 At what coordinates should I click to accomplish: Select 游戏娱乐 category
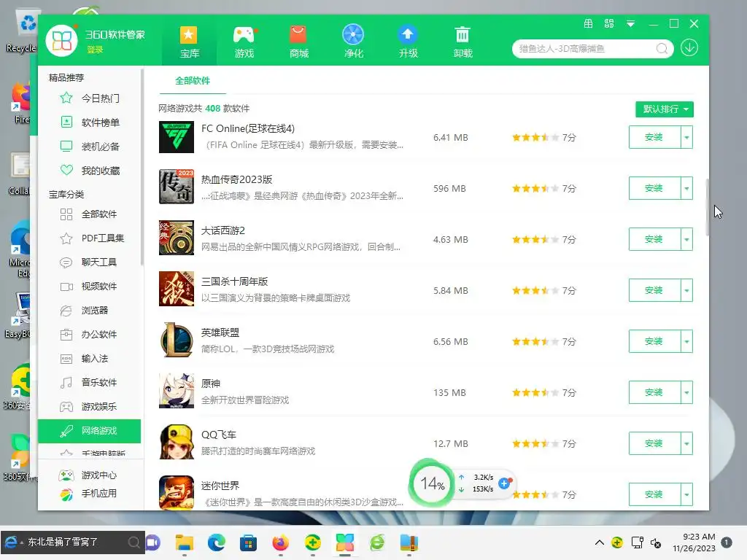[90, 407]
